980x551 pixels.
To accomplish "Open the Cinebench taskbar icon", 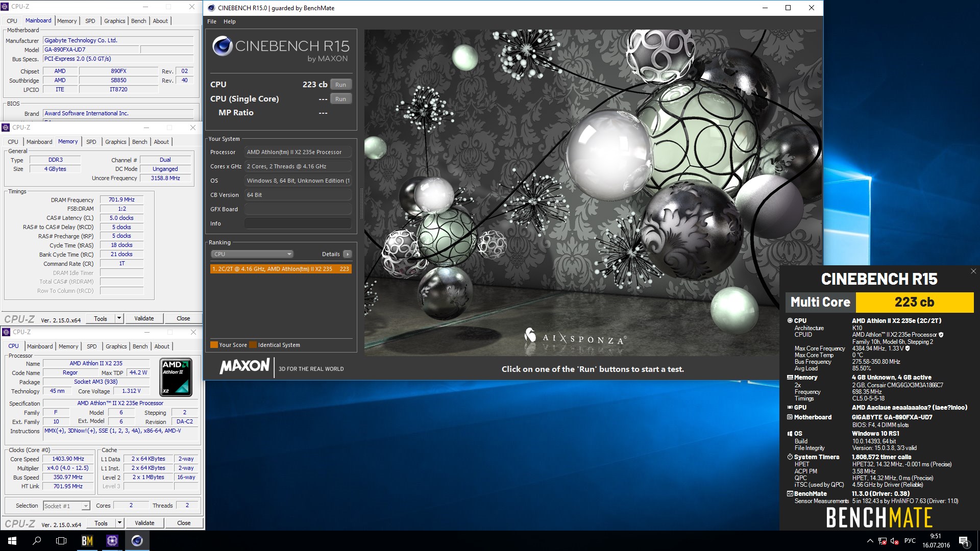I will 137,541.
